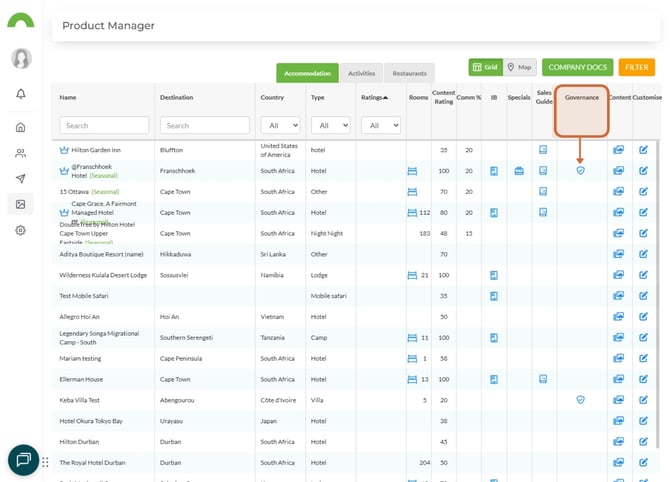
Task: Switch to Map view
Action: 520,67
